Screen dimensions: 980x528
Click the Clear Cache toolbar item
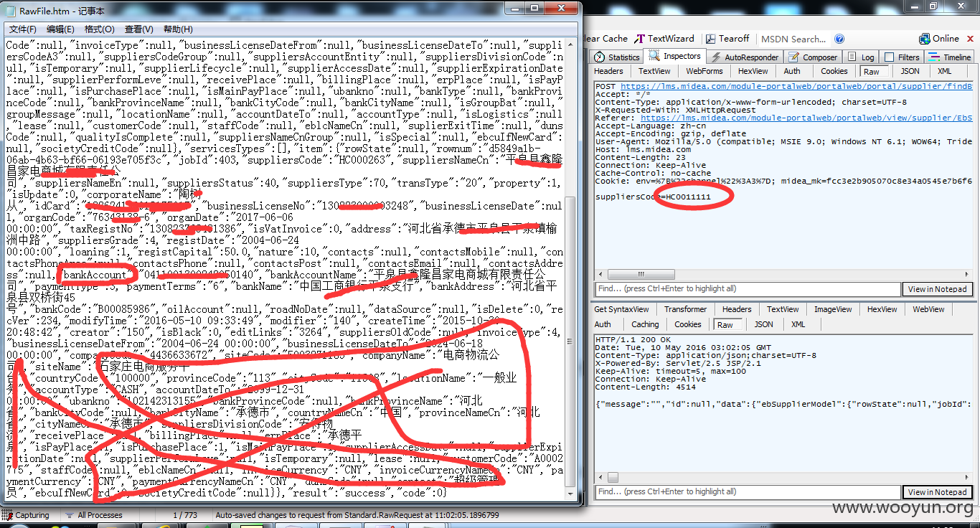tap(606, 39)
